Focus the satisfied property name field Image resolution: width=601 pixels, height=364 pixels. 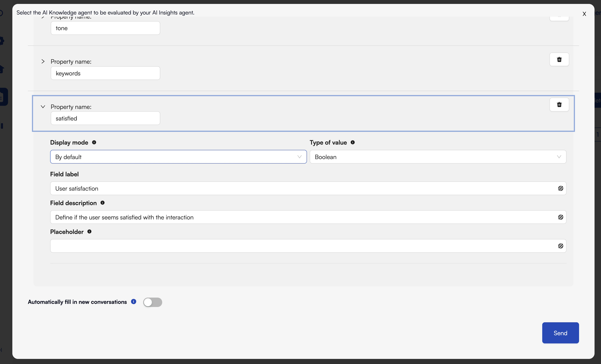click(x=105, y=118)
